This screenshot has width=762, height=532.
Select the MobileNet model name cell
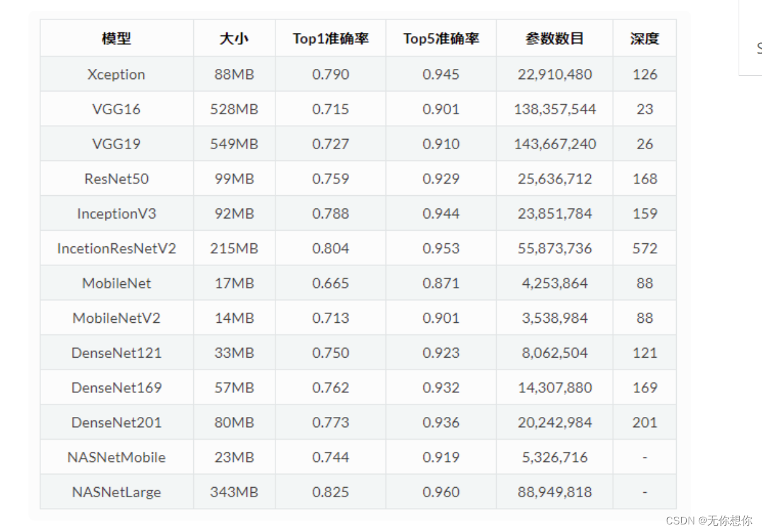[116, 283]
